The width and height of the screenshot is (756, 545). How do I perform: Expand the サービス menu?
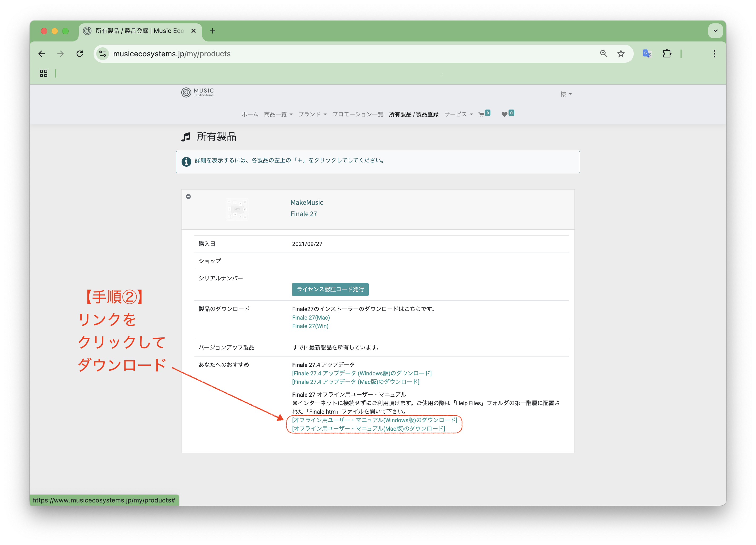click(x=458, y=114)
